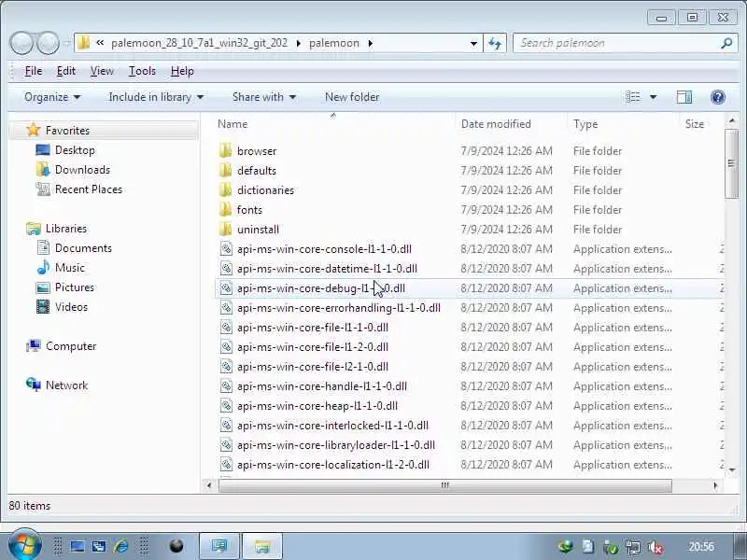
Task: Click the api-ms-win-core-console-l1-1-0.dll file icon
Action: 226,249
